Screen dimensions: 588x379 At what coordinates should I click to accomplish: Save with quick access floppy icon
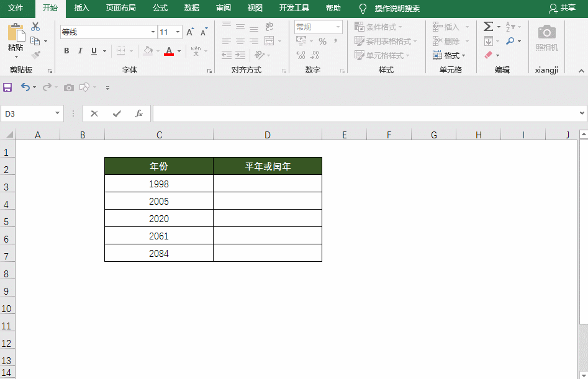(7, 87)
